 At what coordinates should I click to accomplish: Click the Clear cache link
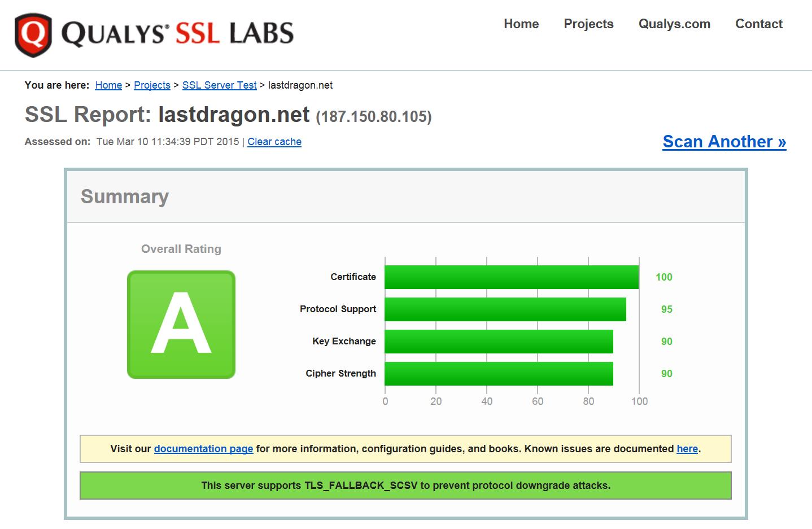coord(274,142)
